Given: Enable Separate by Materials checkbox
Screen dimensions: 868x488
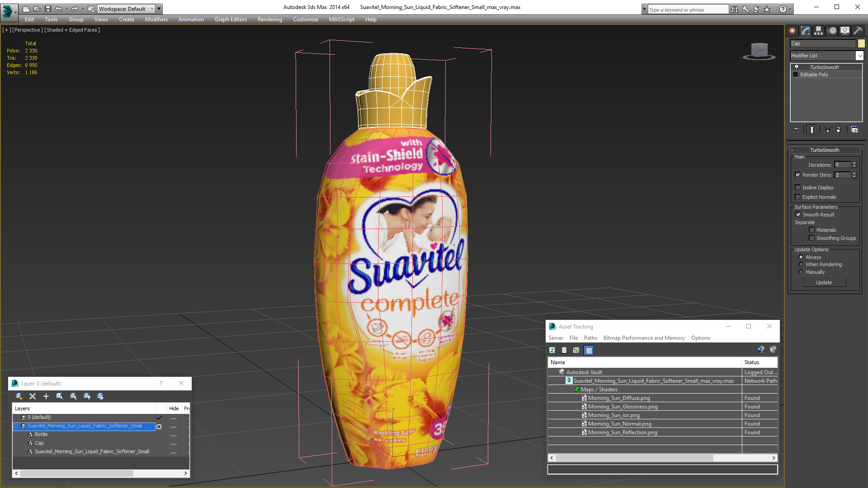Looking at the screenshot, I should [811, 230].
